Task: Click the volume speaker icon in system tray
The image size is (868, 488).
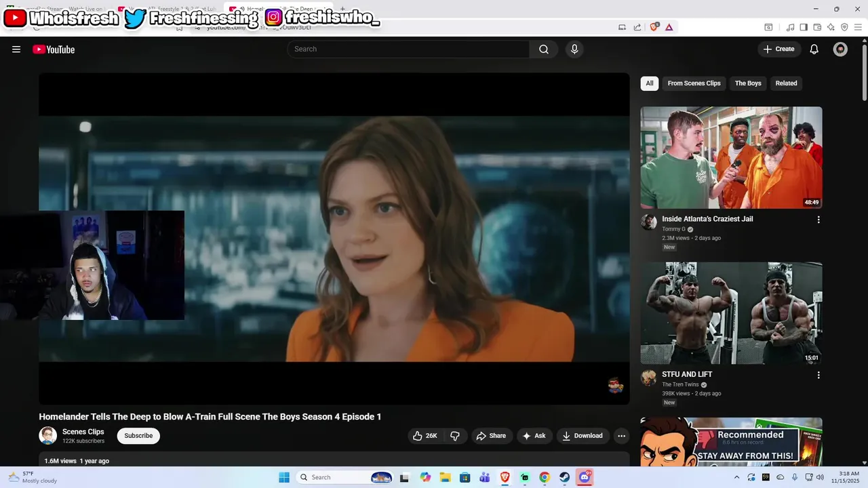Action: click(820, 477)
